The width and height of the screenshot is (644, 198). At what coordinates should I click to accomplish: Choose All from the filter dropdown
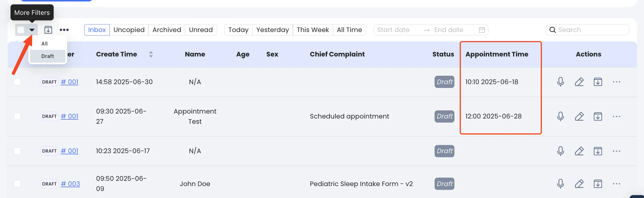[x=45, y=44]
